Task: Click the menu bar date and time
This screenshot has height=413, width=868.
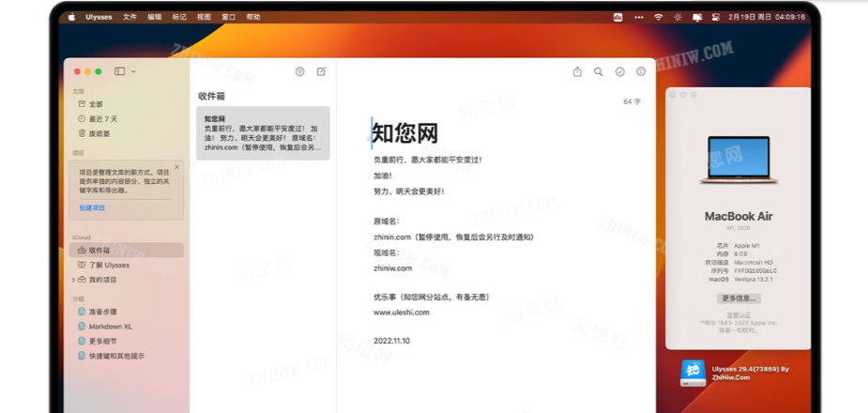Action: coord(767,17)
